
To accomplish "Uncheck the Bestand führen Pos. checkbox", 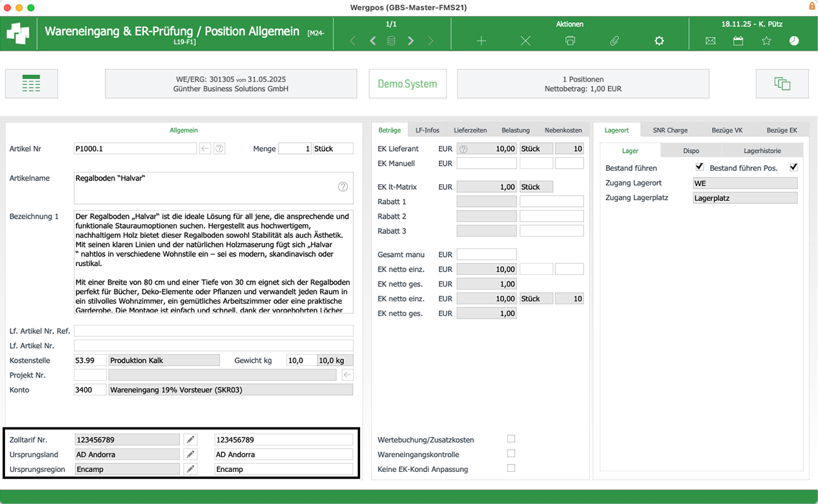I will click(793, 167).
